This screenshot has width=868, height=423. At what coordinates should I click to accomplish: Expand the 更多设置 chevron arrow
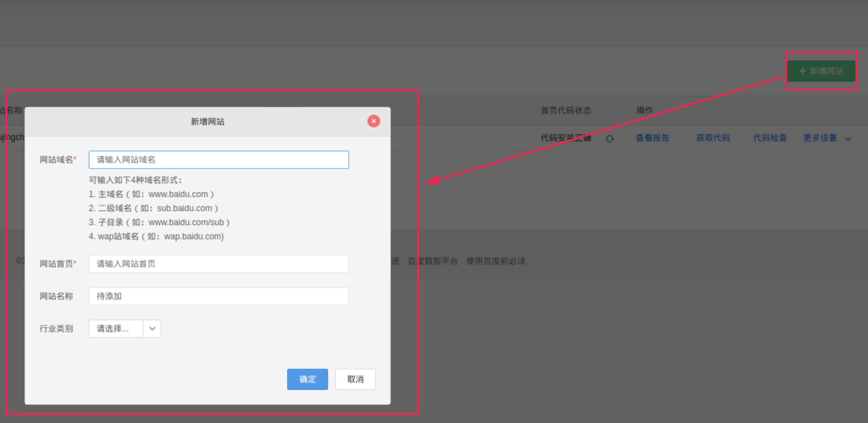click(848, 139)
